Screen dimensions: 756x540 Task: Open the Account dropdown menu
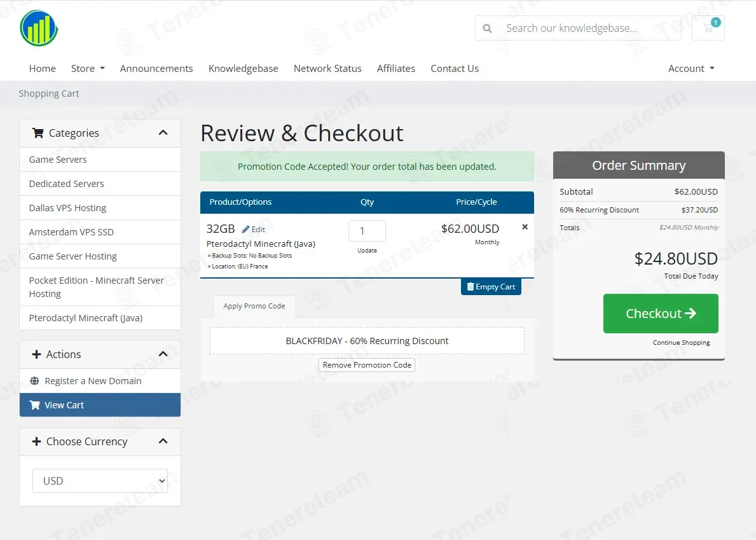click(x=691, y=69)
